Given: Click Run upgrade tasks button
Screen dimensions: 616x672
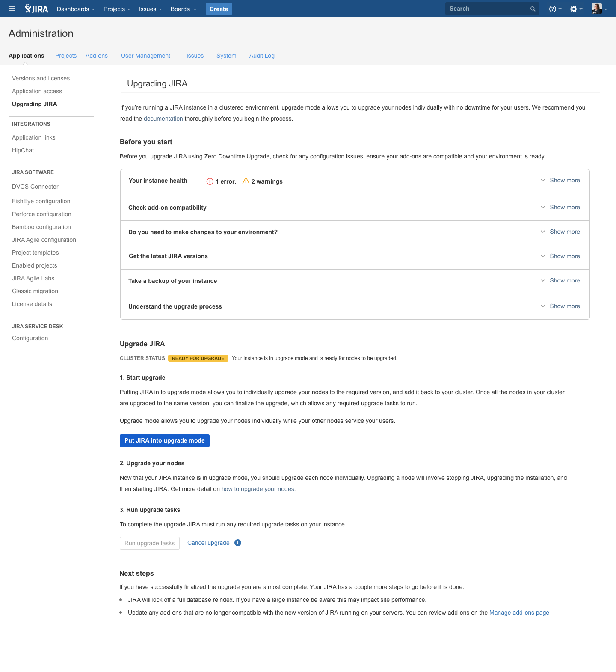Looking at the screenshot, I should pos(150,543).
